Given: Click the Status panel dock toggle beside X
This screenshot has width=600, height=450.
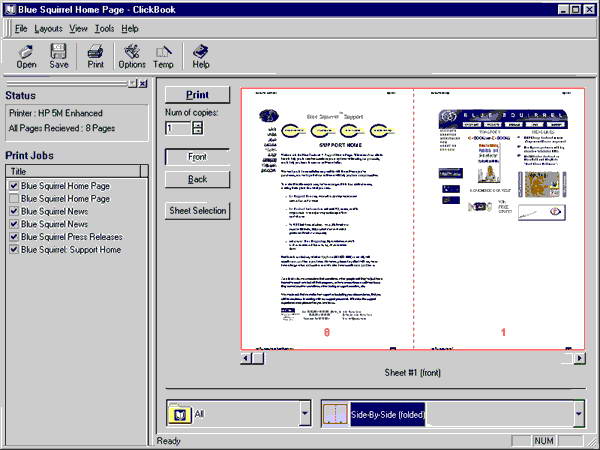Looking at the screenshot, I should (x=132, y=83).
